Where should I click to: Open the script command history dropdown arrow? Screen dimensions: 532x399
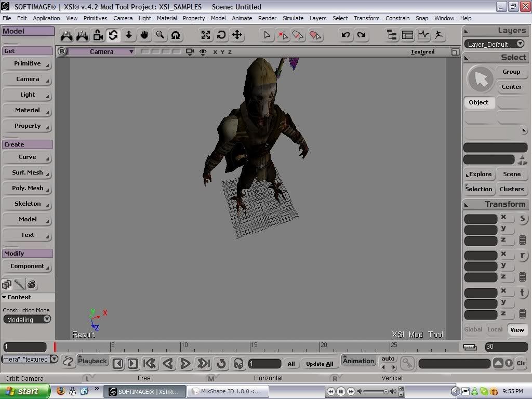[x=54, y=359]
